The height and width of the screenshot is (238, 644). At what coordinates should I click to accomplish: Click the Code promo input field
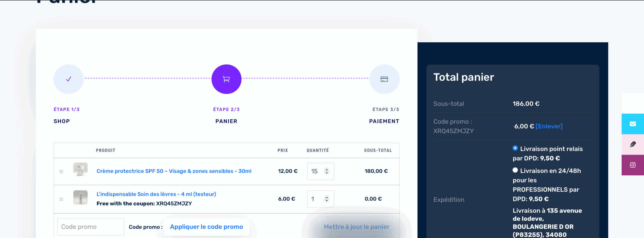click(x=91, y=227)
